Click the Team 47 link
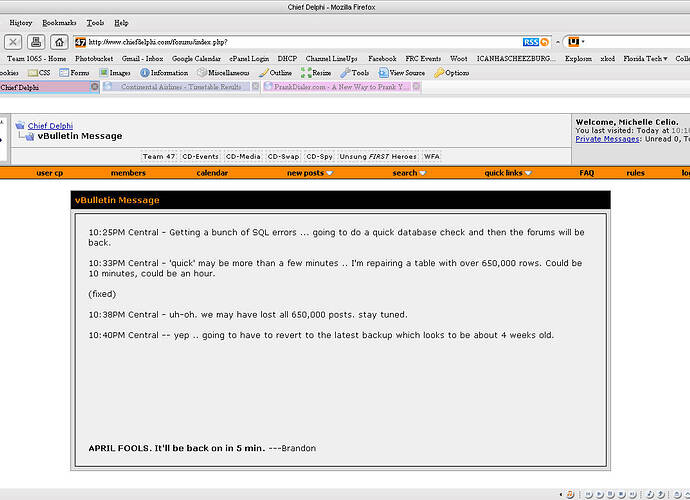The height and width of the screenshot is (500, 690). click(159, 157)
